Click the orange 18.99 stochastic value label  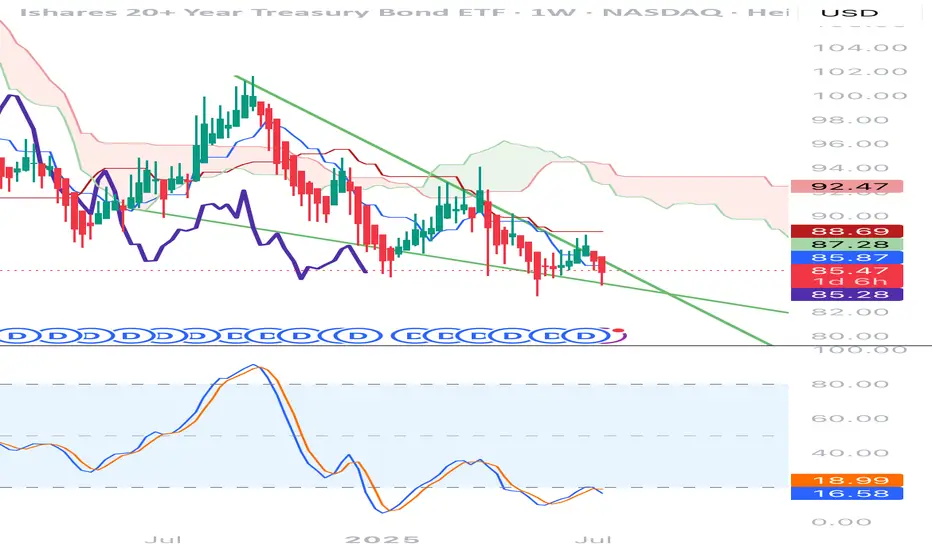click(847, 480)
